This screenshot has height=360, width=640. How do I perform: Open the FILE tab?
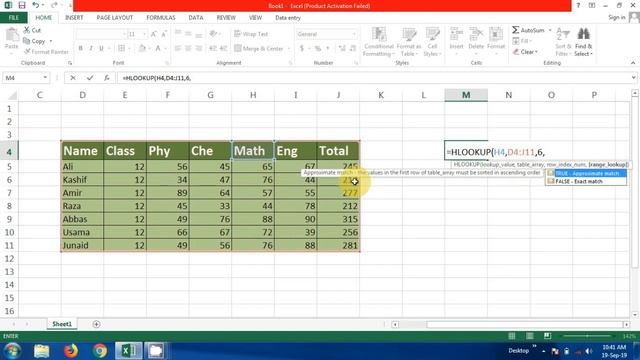coord(13,18)
